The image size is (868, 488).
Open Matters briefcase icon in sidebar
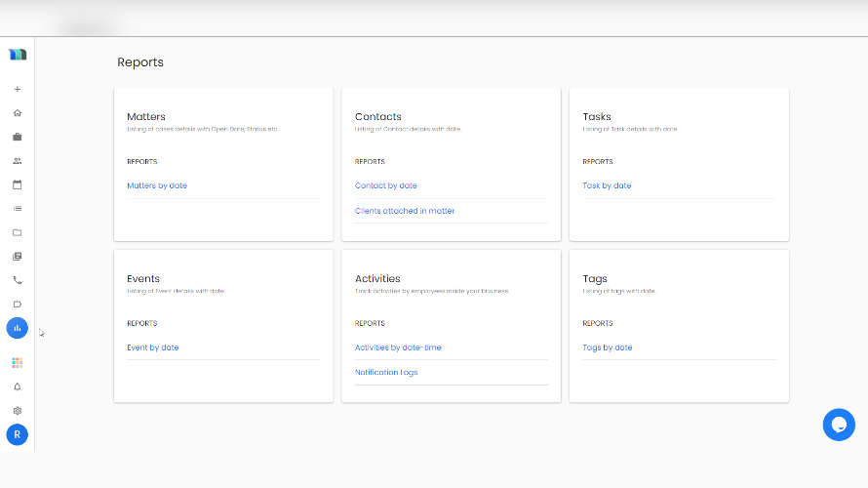(17, 138)
